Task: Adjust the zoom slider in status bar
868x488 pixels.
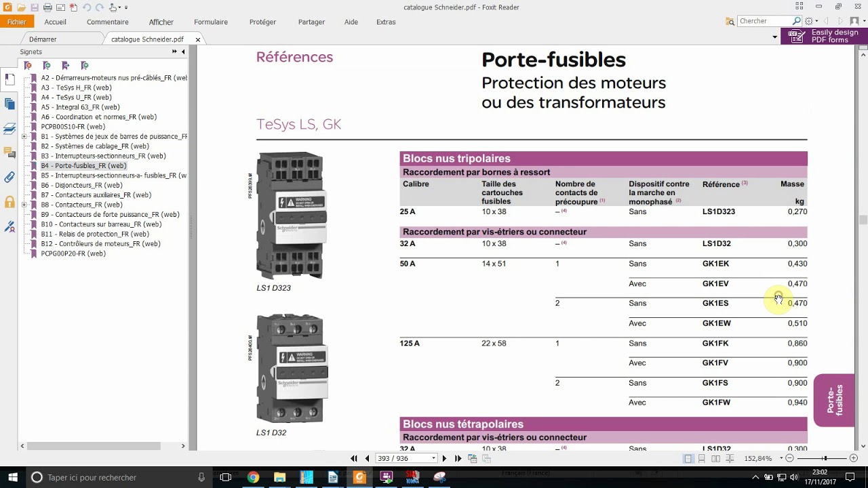Action: click(x=825, y=459)
